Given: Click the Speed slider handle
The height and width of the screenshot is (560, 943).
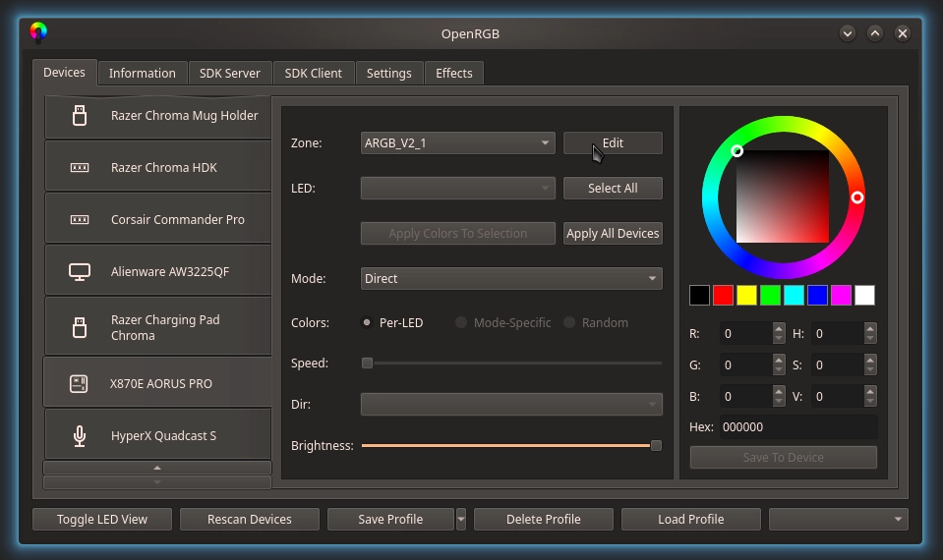Looking at the screenshot, I should (x=367, y=363).
